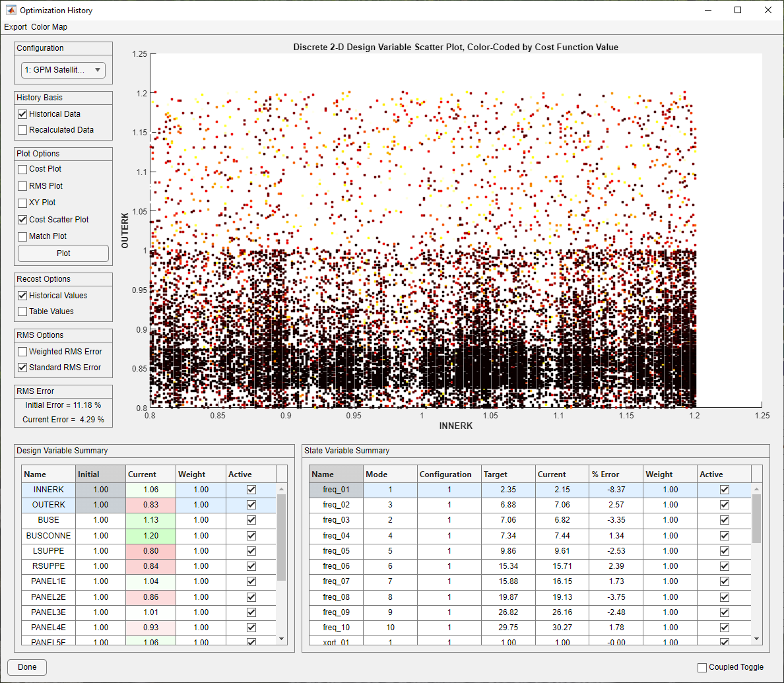This screenshot has width=784, height=683.
Task: Toggle the Historical Values checkbox
Action: click(22, 296)
